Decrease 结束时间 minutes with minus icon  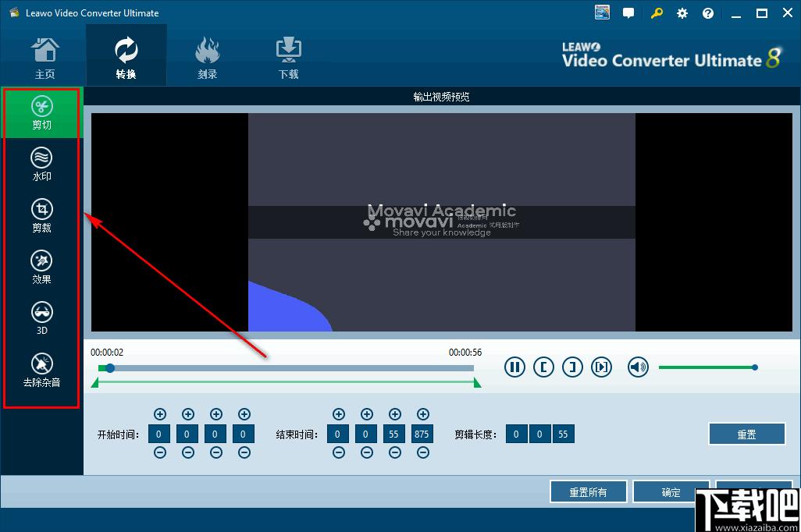[367, 452]
